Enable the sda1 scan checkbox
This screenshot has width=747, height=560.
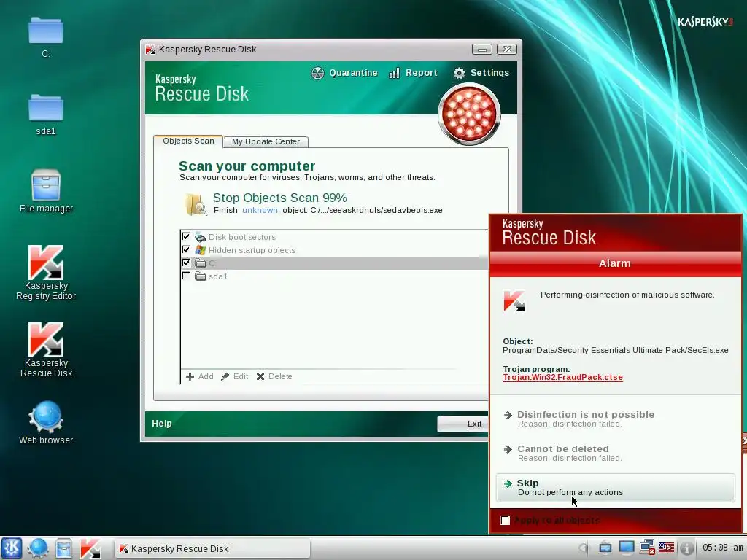[186, 276]
